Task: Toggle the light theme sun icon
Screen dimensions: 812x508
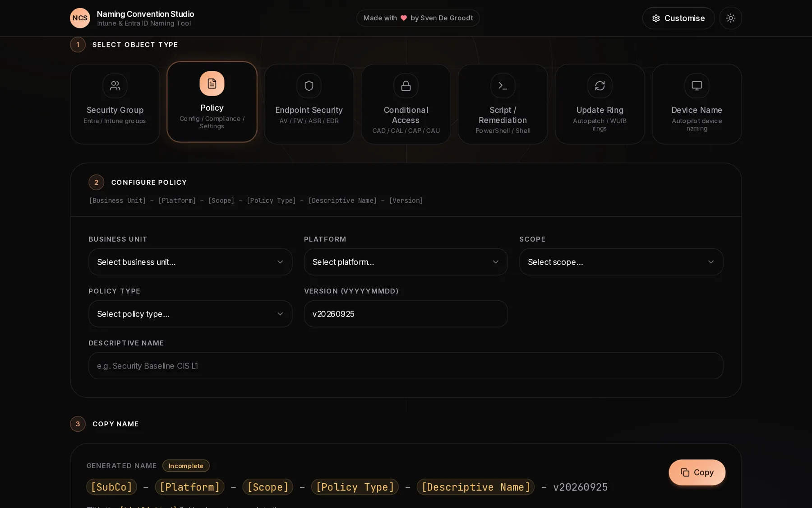Action: [730, 18]
